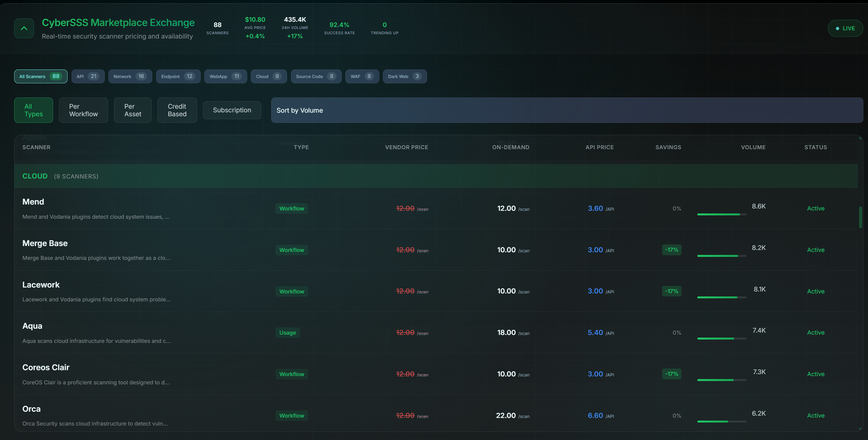
Task: Open the Mend scanner row
Action: click(436, 209)
